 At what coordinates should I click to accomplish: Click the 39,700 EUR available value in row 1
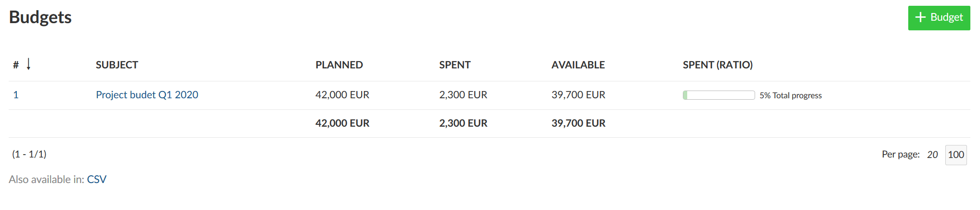click(578, 95)
